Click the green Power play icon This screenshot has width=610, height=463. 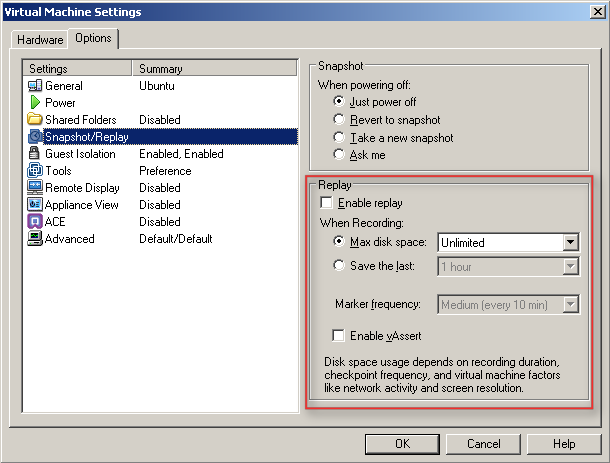pyautogui.click(x=35, y=103)
